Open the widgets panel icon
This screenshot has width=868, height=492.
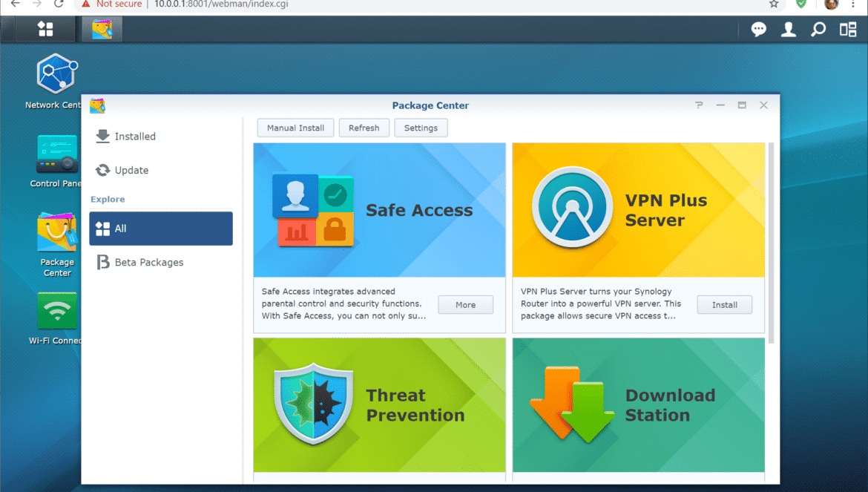point(848,29)
